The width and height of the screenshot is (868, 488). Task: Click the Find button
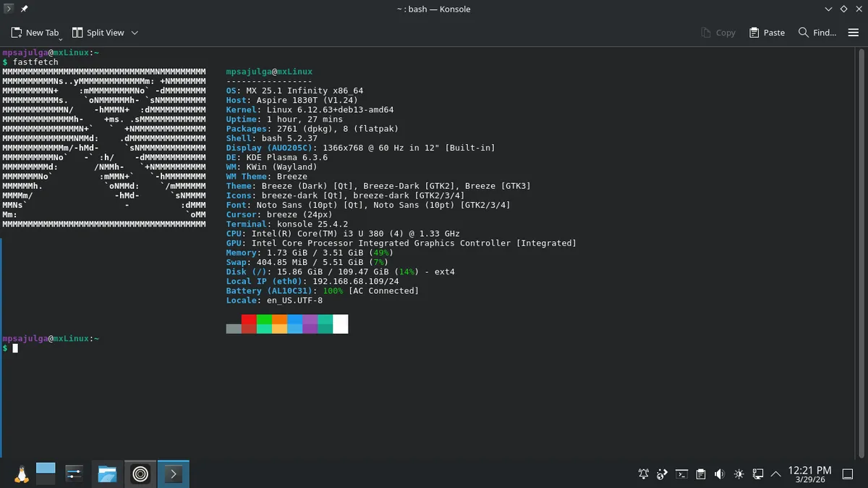[x=817, y=32]
